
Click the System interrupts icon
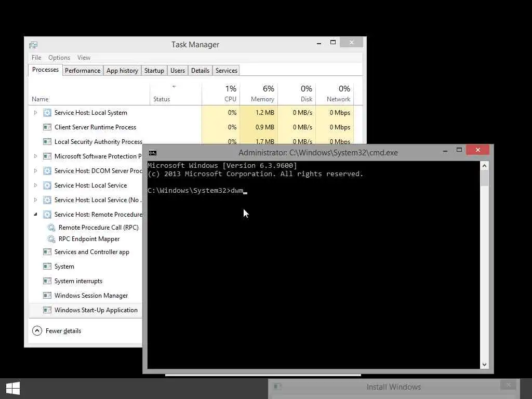(x=47, y=281)
